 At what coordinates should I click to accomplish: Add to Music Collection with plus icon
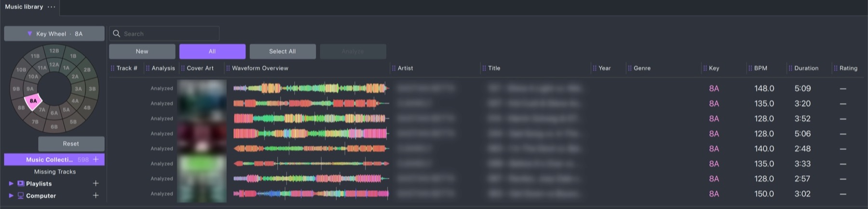96,159
